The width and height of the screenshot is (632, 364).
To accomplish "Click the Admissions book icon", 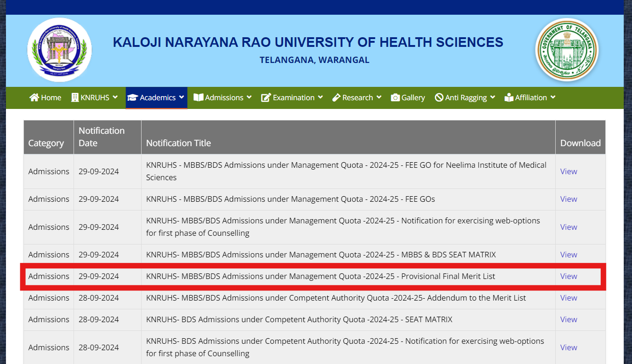I will 199,97.
